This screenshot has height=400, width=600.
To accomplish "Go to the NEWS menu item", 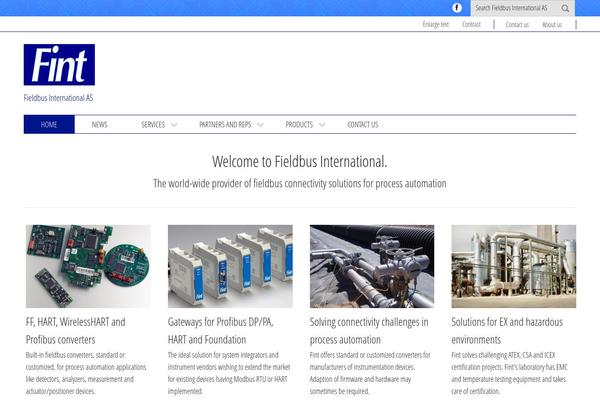I will coord(99,124).
